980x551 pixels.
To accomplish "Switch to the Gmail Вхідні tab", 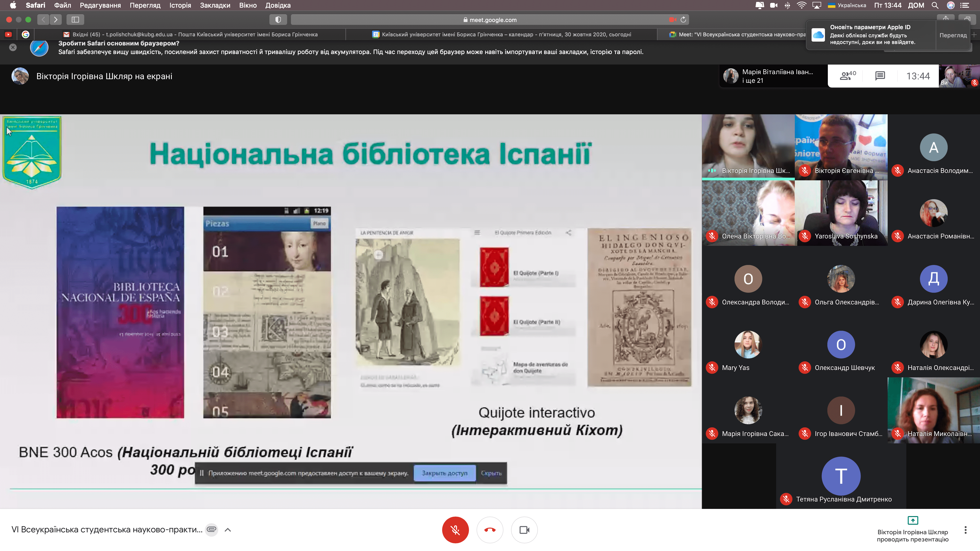I will [x=190, y=34].
